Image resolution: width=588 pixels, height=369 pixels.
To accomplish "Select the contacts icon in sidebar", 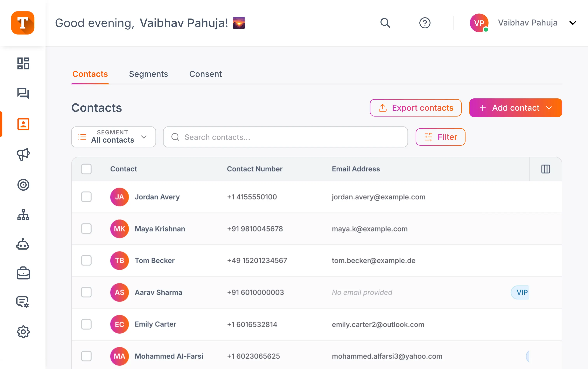I will (23, 124).
